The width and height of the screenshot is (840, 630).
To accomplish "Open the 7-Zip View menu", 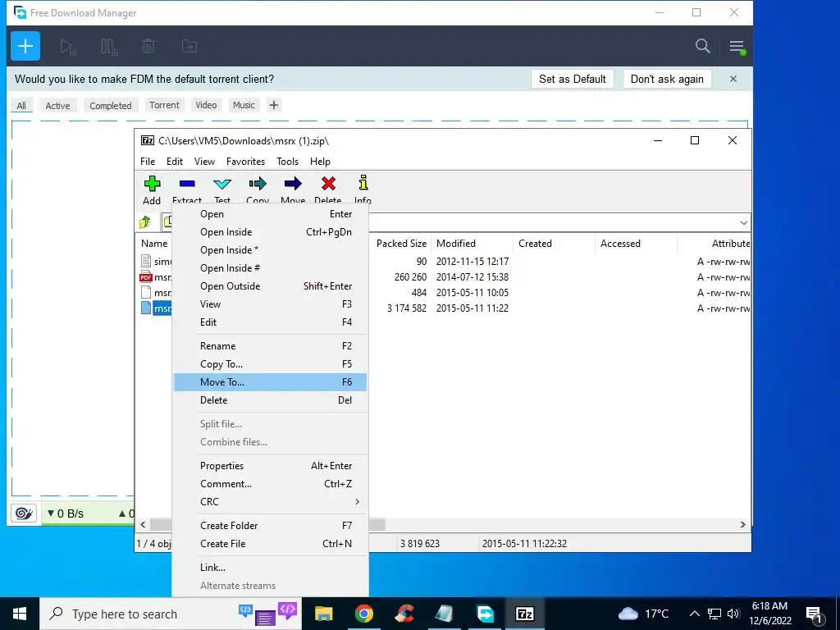I will [x=204, y=162].
